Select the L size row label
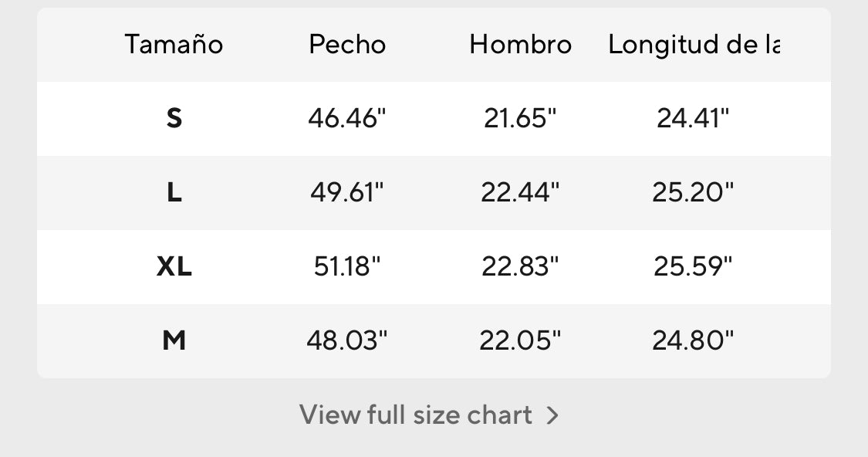Screen dimensions: 868x457 [x=174, y=193]
